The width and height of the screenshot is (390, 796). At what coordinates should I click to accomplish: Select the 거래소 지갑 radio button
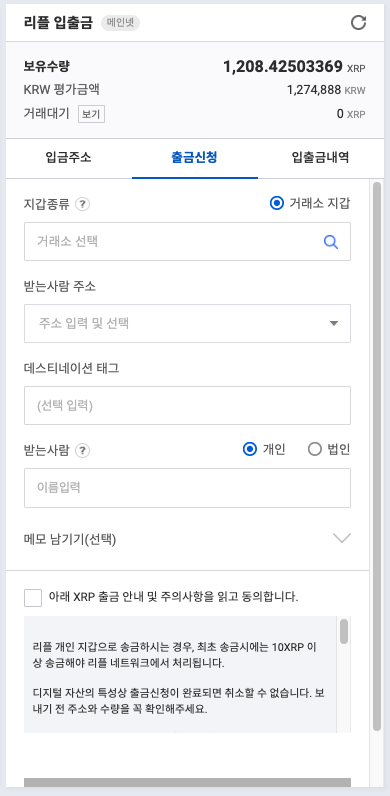pos(277,204)
